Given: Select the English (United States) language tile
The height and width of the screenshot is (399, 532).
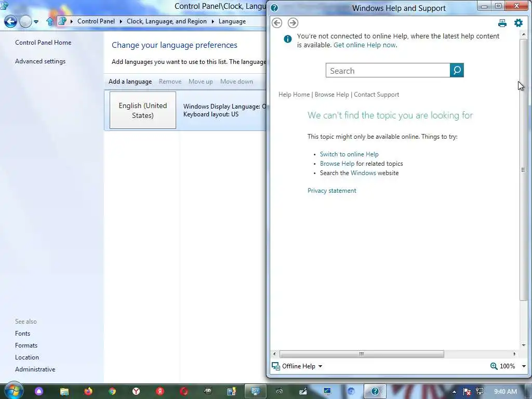Looking at the screenshot, I should coord(143,110).
